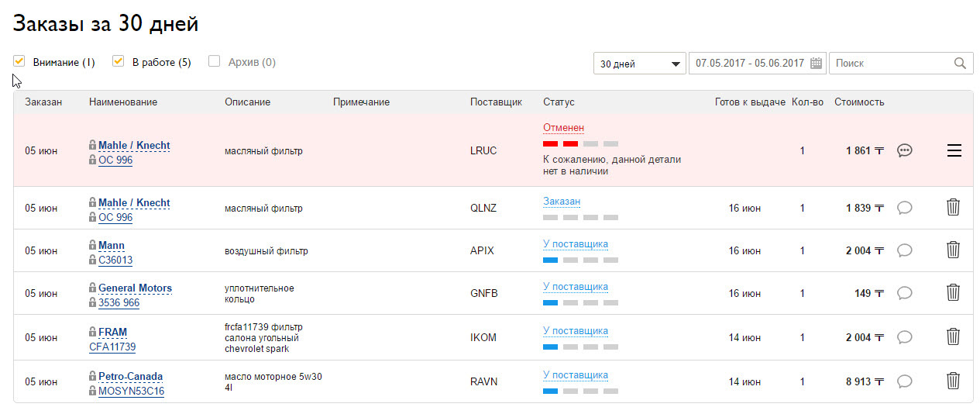This screenshot has width=980, height=414.
Task: Open the MOSYN53C16 part number link
Action: [131, 392]
